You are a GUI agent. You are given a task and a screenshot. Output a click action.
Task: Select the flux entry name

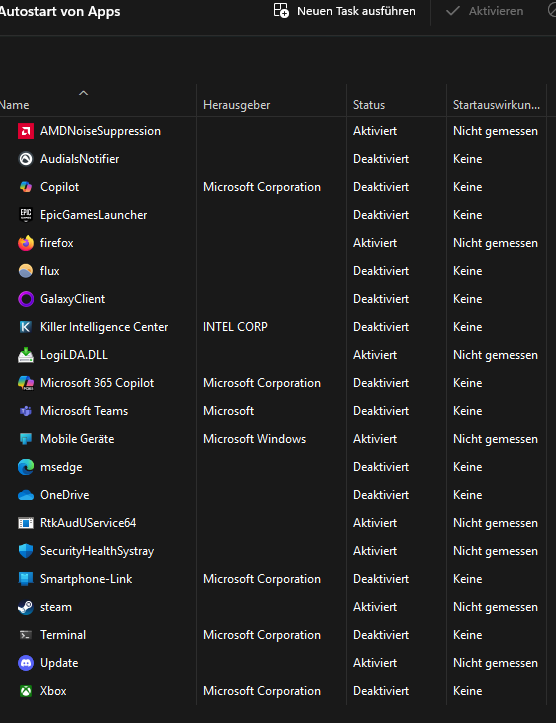point(50,271)
